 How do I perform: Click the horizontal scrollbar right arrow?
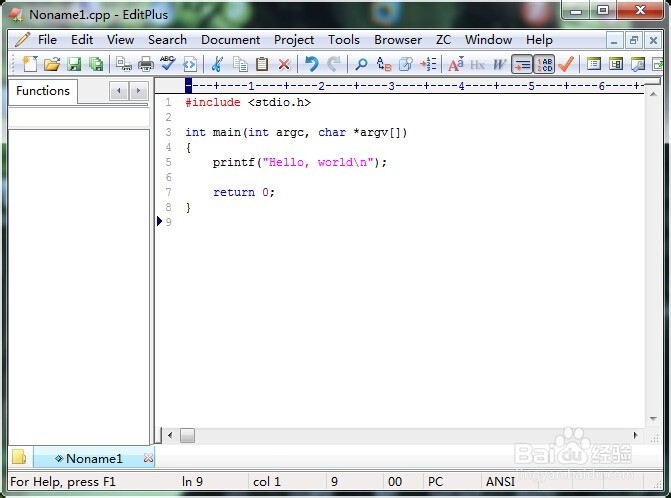(635, 436)
